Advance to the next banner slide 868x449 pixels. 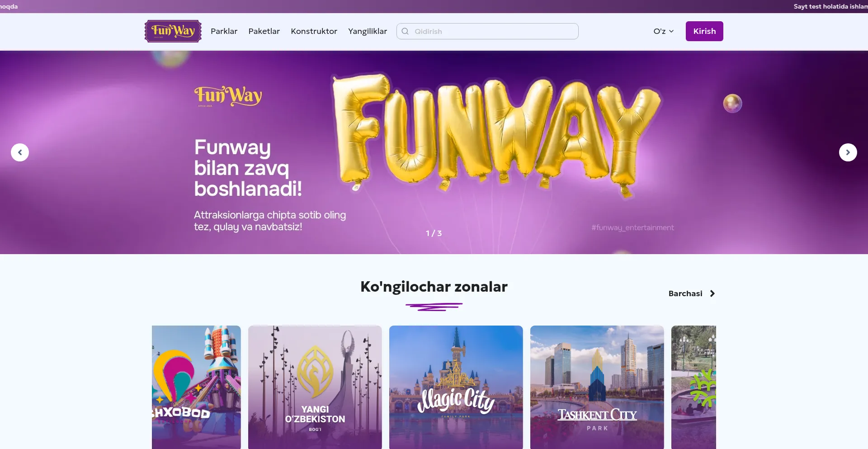(x=848, y=152)
